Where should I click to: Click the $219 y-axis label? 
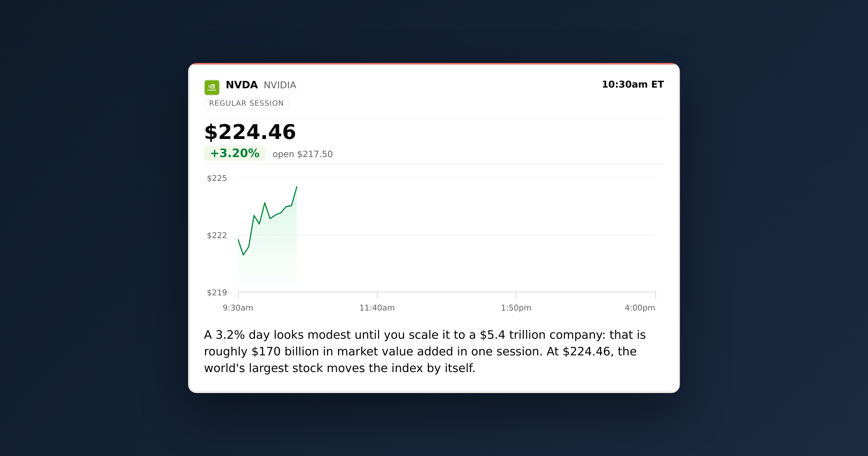217,292
